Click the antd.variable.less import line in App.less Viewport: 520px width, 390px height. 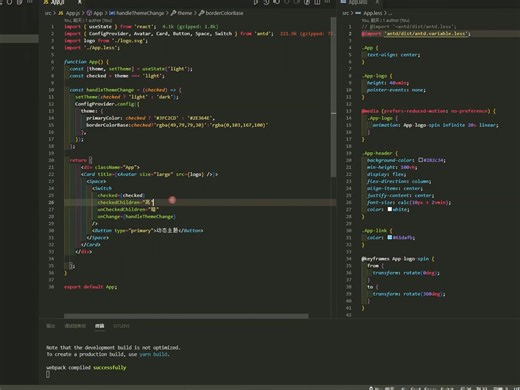point(416,34)
